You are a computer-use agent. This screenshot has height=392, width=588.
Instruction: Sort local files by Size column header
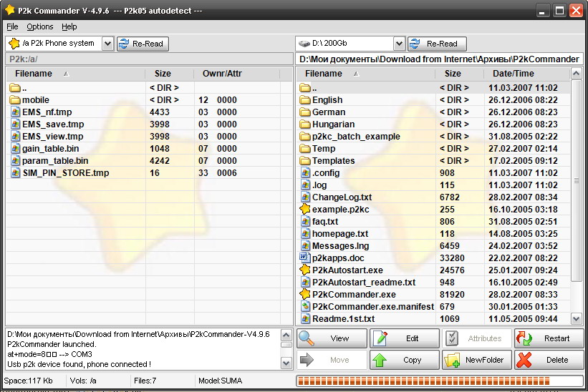click(459, 74)
